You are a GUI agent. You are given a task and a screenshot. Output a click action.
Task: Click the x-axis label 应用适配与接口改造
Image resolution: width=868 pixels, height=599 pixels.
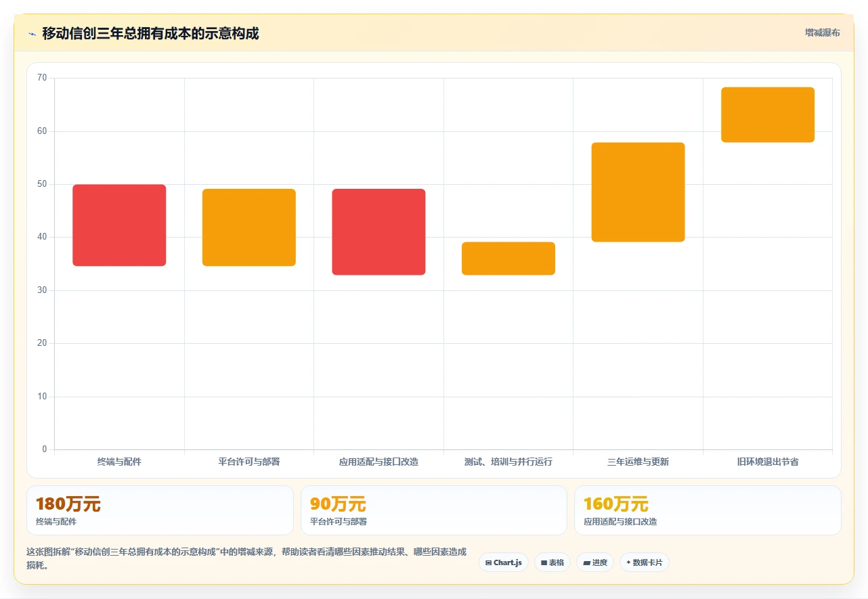pos(378,462)
